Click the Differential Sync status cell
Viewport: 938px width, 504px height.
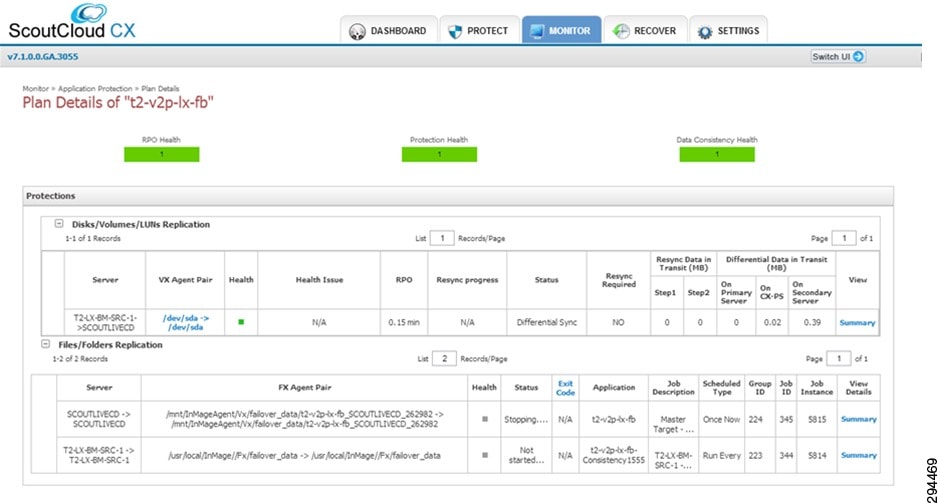click(x=547, y=322)
